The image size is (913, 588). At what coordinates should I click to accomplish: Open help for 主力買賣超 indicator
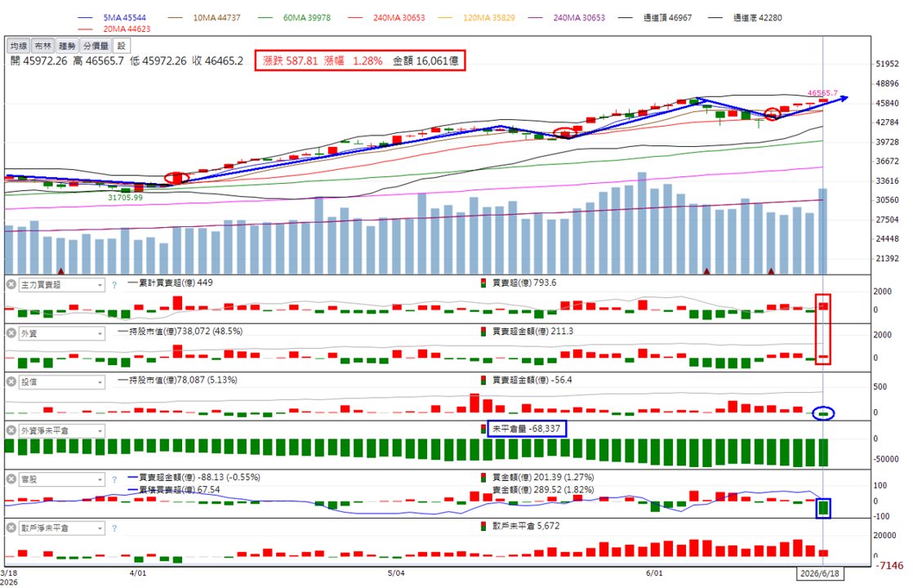coord(114,285)
